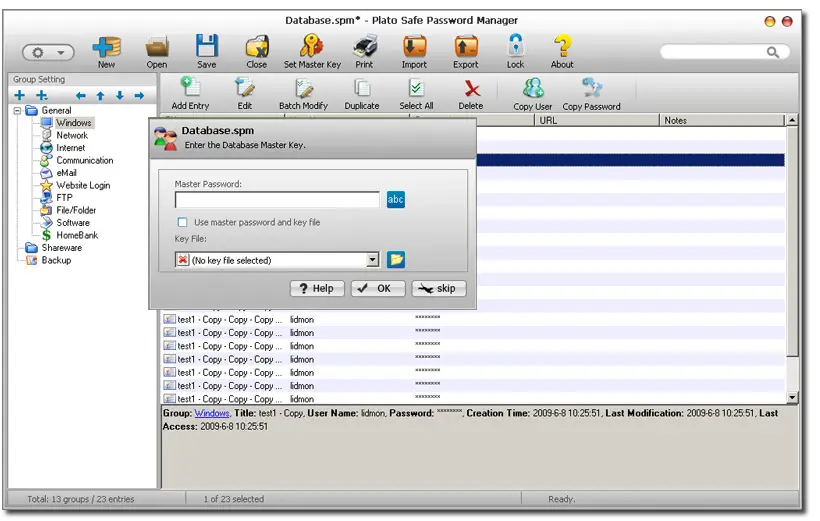Enable Use master password and key file
Viewport: 820px width, 521px height.
pos(183,222)
